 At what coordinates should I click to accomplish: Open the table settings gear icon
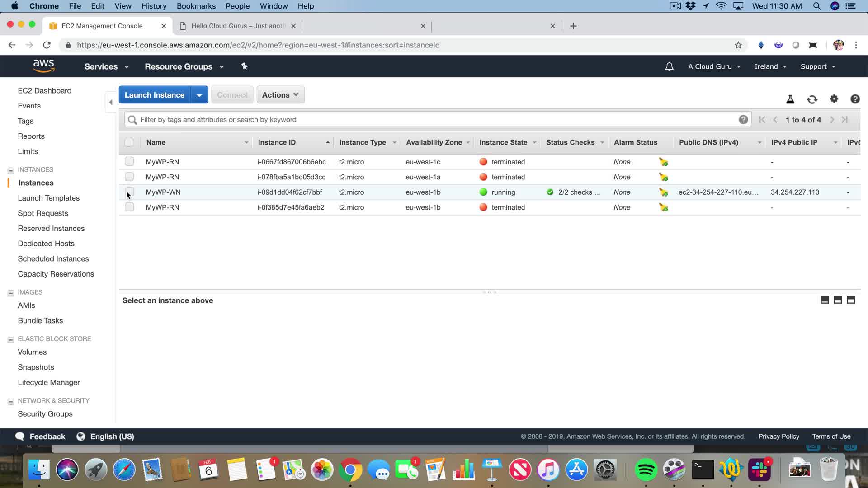[x=834, y=99]
